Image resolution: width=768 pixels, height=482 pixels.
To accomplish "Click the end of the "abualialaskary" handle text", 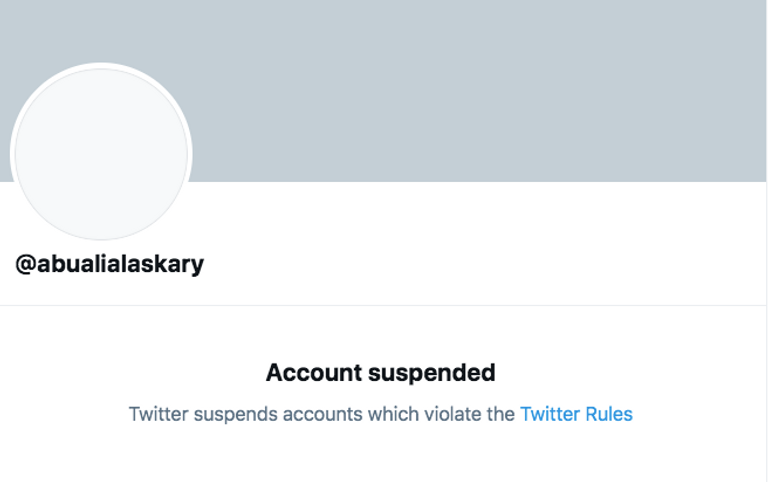I will click(200, 264).
